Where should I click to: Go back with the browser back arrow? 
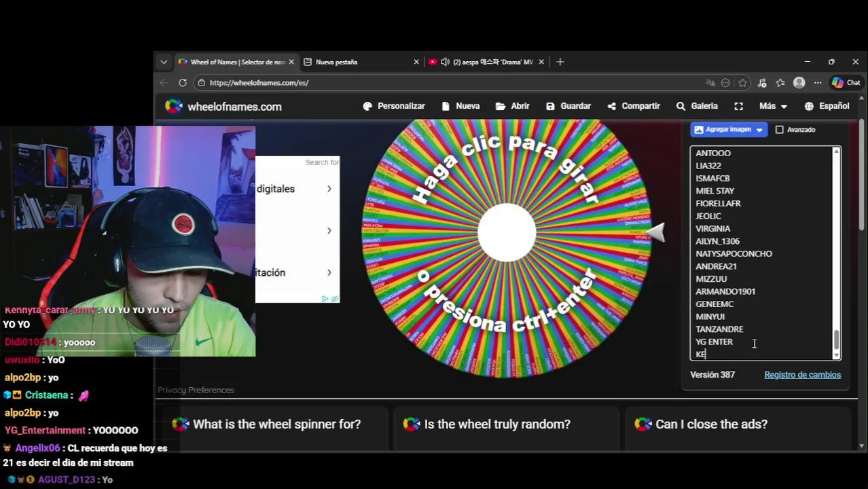[164, 83]
